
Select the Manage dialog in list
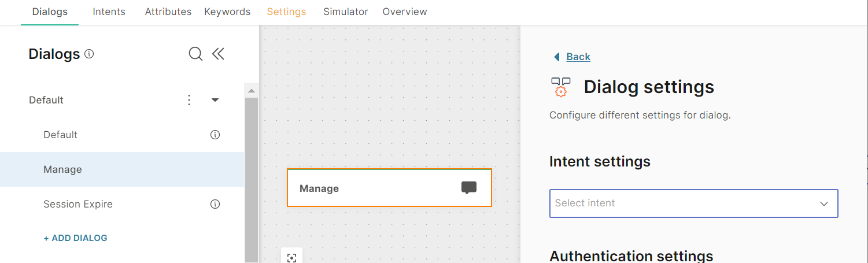(62, 169)
